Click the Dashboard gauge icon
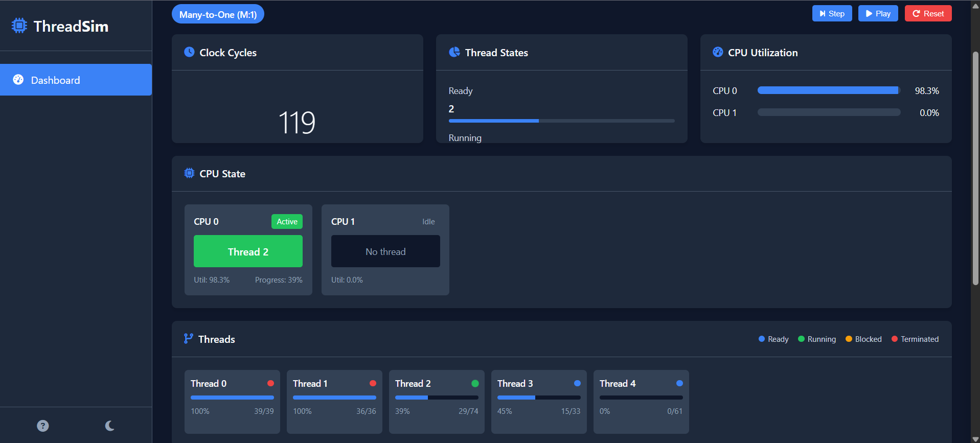The width and height of the screenshot is (980, 443). (18, 80)
